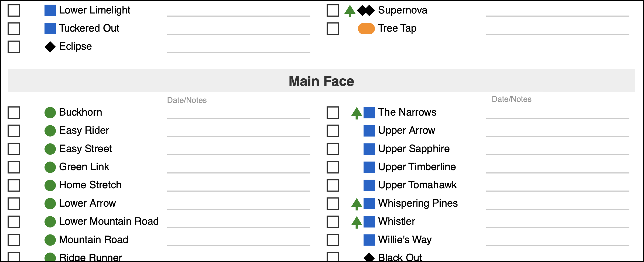Viewport: 644px width, 262px height.
Task: Toggle the Home Stretch checkbox
Action: tap(14, 185)
